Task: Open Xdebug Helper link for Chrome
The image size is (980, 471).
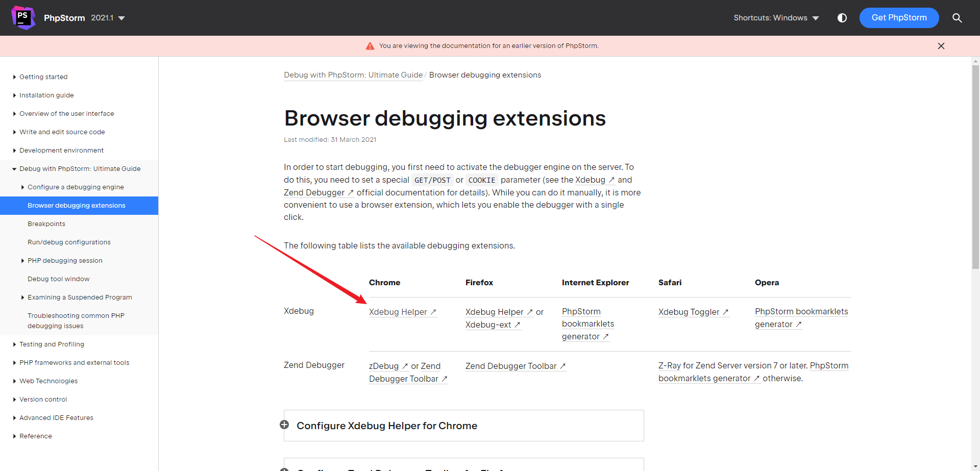Action: pos(403,312)
